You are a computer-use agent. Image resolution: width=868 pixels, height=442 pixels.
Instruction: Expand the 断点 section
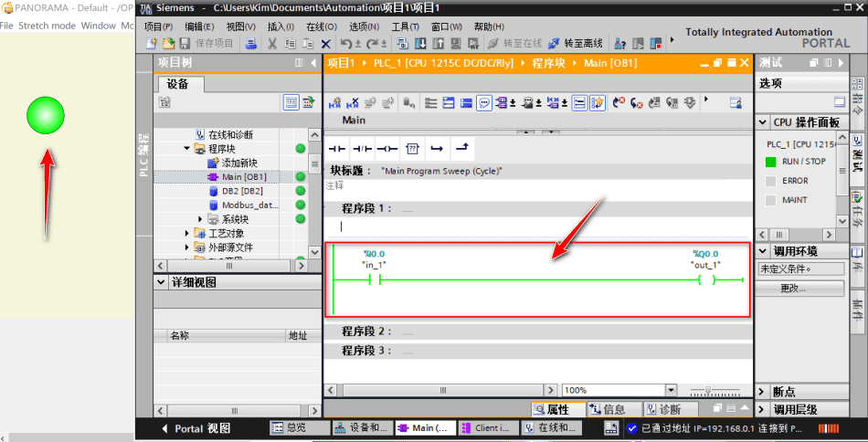[763, 391]
